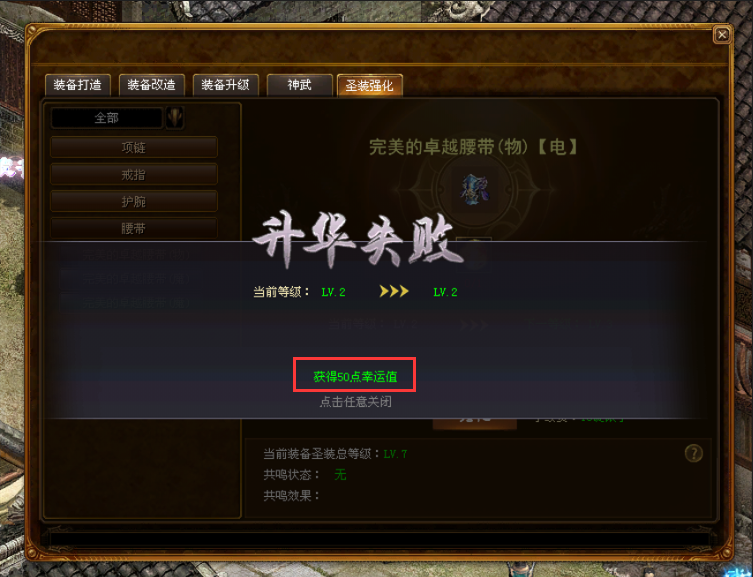753x577 pixels.
Task: Click the black bar at the panel bottom
Action: tap(379, 539)
